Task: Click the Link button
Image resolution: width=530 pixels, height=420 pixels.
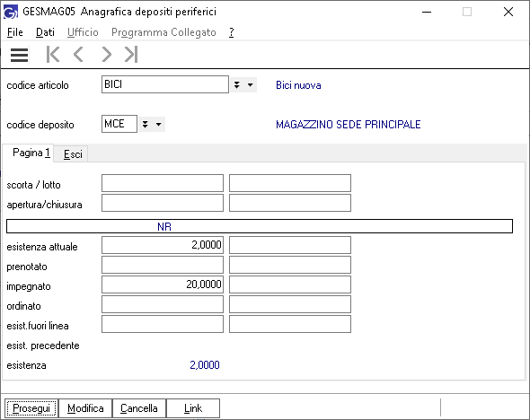Action: [193, 408]
